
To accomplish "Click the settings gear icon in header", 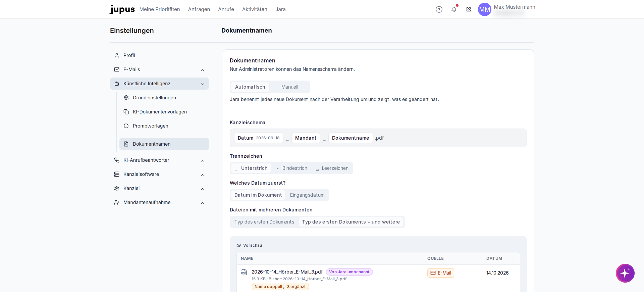I will (x=469, y=9).
